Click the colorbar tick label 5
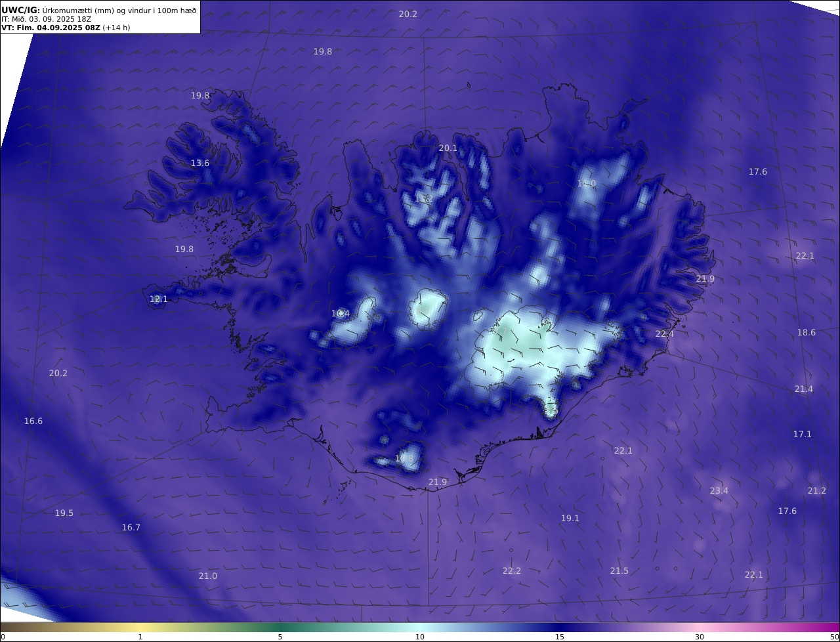840x642 pixels. (x=280, y=637)
